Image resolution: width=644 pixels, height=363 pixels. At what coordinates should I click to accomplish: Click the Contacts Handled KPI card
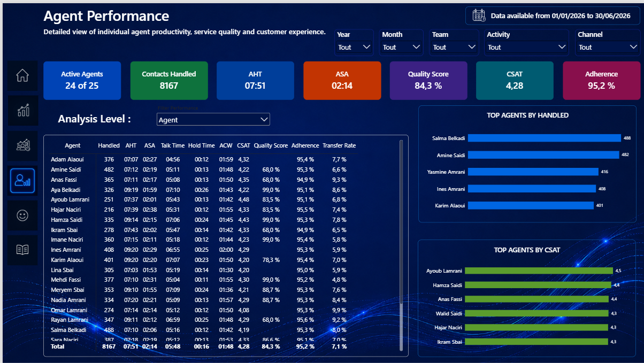(168, 80)
